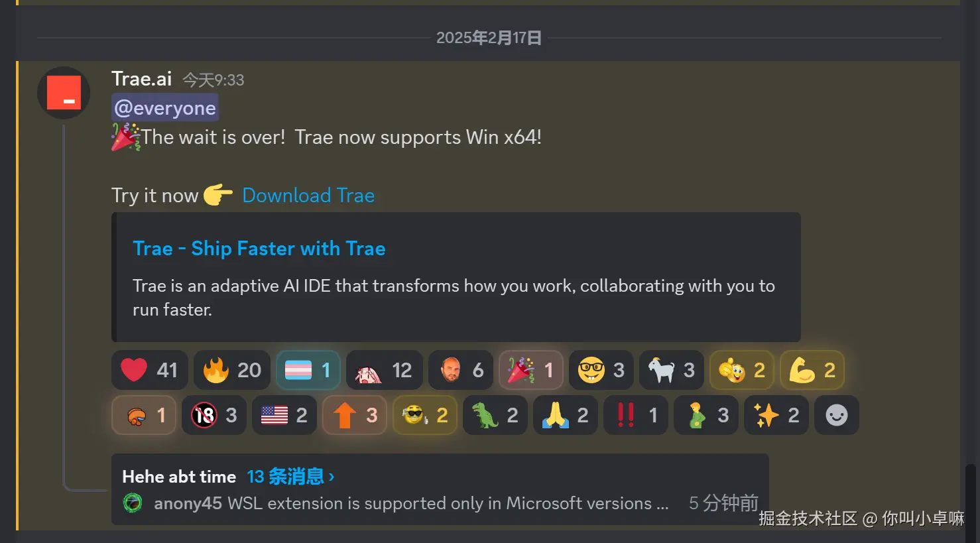Open the Trae - Ship Faster with Trae embed title
Viewport: 980px width, 543px height.
[x=259, y=249]
